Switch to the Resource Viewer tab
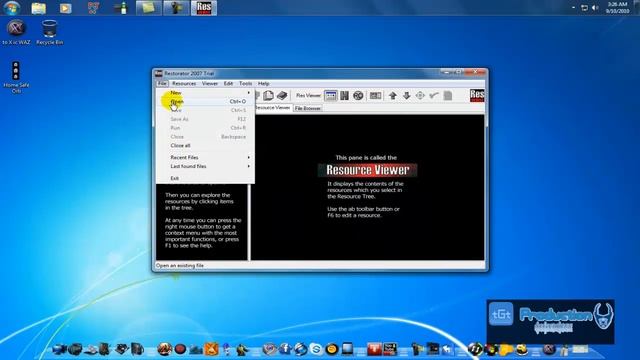This screenshot has width=640, height=360. [x=272, y=108]
